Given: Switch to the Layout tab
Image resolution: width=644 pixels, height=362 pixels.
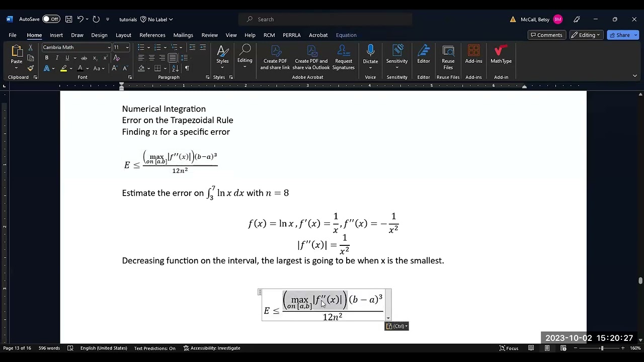Looking at the screenshot, I should [x=123, y=35].
